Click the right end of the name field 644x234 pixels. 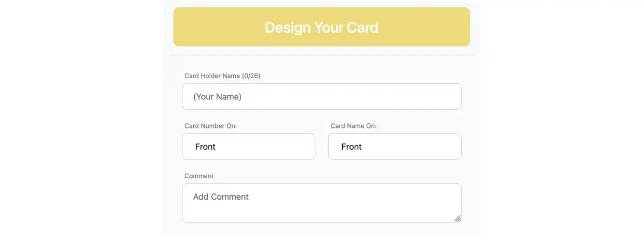click(x=452, y=97)
